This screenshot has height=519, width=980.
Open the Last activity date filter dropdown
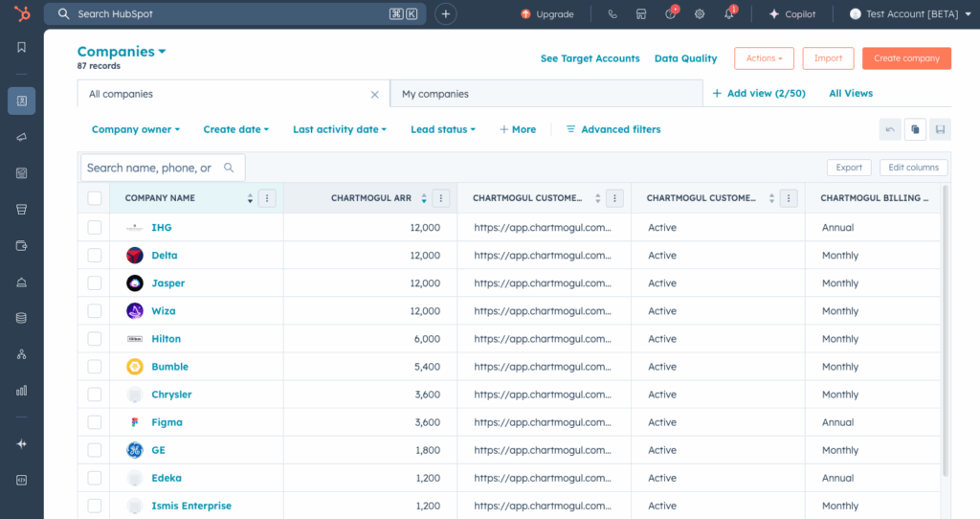click(x=340, y=129)
